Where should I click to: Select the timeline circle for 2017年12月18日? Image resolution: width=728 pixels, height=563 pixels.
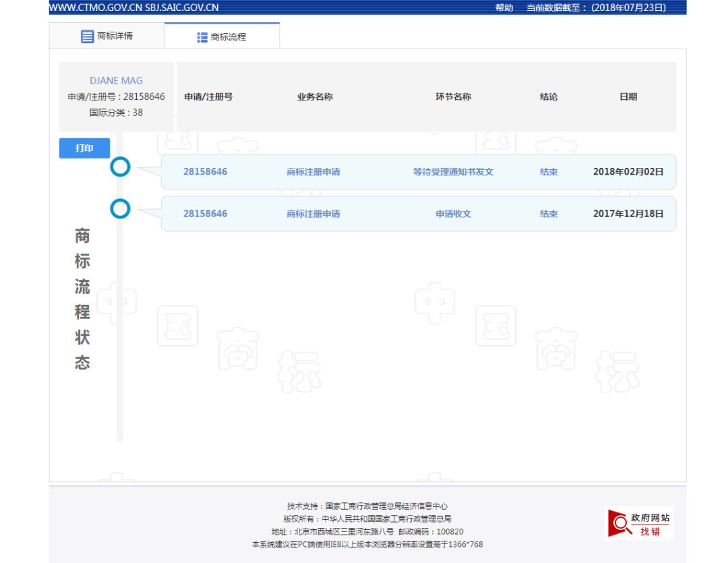tap(120, 209)
